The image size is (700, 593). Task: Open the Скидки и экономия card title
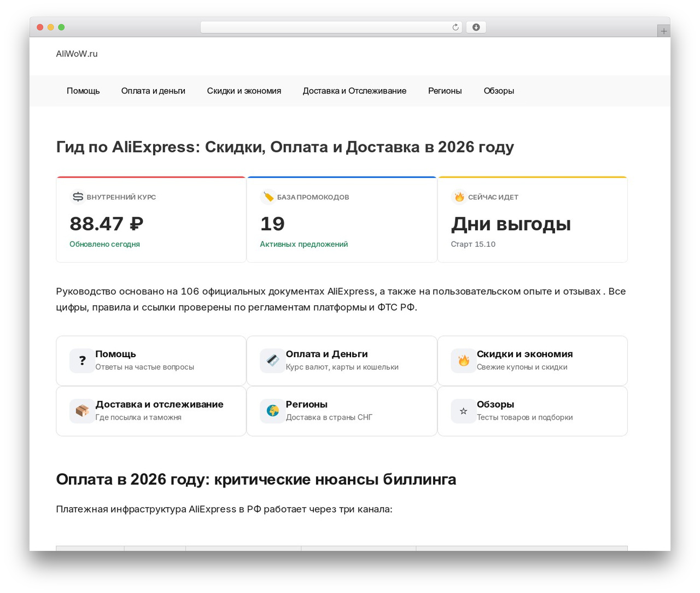tap(524, 354)
